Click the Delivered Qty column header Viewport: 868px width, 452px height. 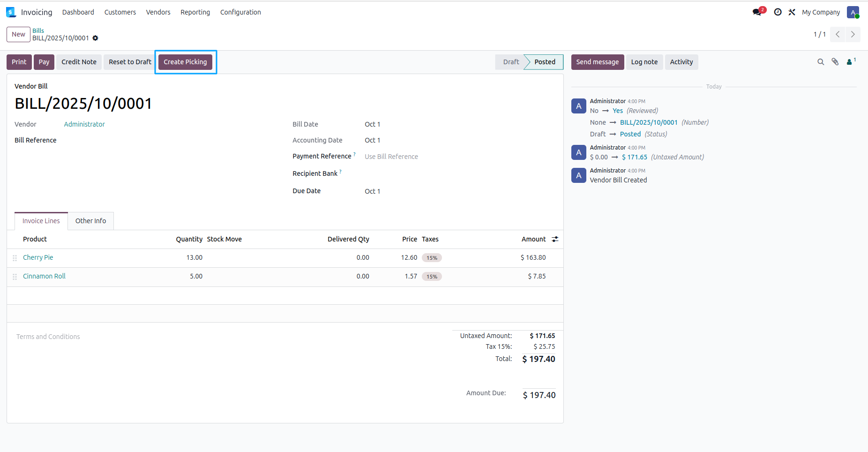click(348, 239)
